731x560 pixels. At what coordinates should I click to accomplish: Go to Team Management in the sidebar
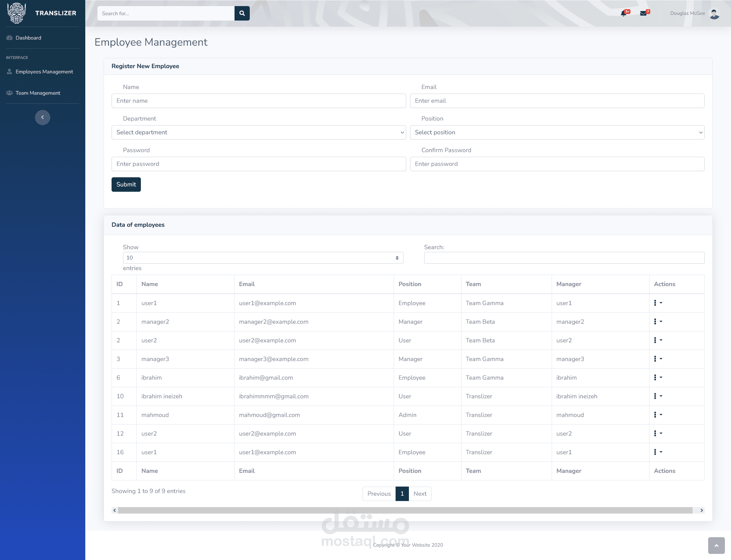[38, 93]
